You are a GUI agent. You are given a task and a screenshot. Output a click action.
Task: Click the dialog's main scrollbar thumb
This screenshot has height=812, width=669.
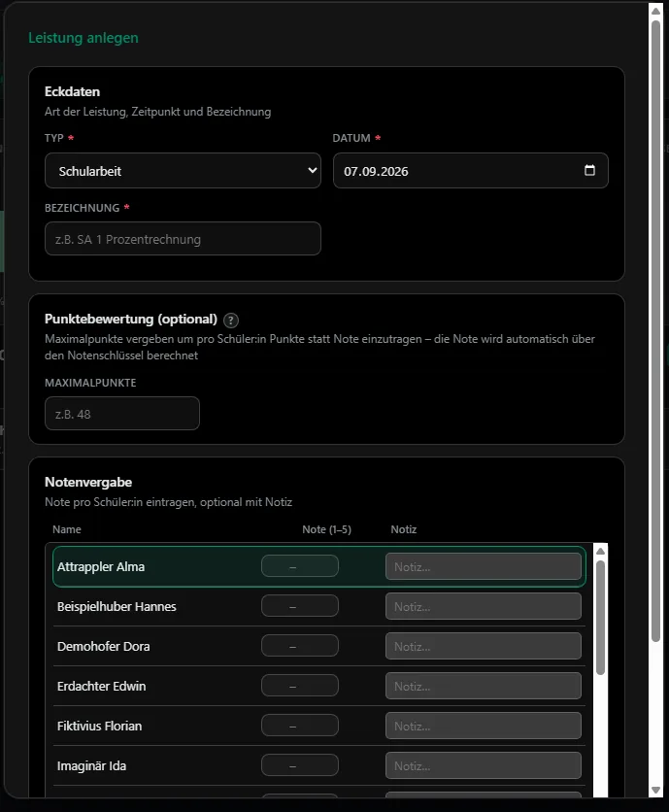(x=655, y=331)
